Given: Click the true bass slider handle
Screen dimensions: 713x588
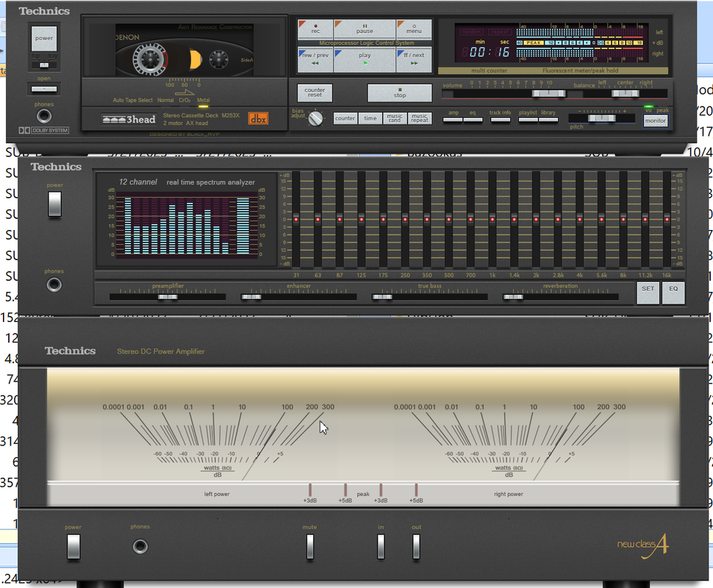Looking at the screenshot, I should tap(382, 297).
